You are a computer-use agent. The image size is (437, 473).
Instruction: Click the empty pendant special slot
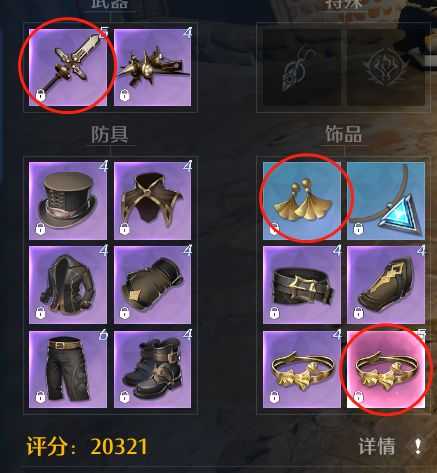tap(302, 67)
